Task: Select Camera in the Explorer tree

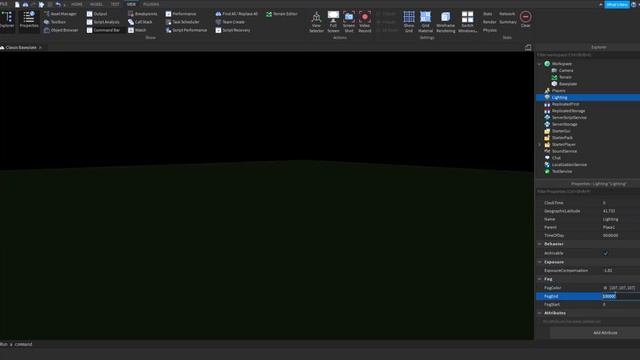Action: click(566, 71)
